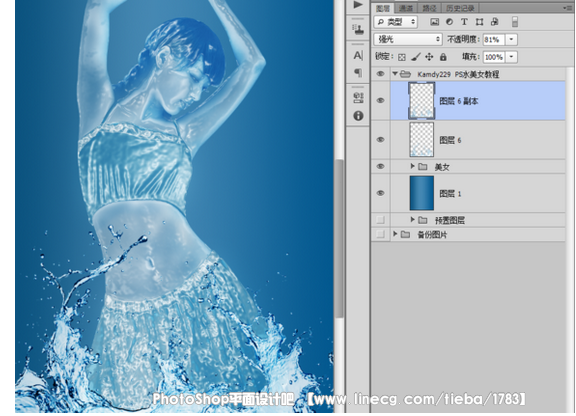Viewport: 576px width, 416px height.
Task: Select the 图层 1 layer name
Action: click(450, 194)
